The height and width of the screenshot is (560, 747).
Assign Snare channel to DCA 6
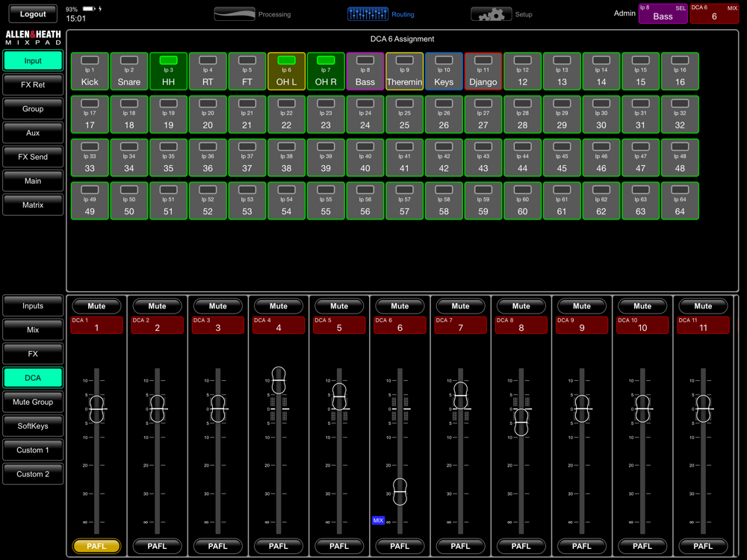click(x=129, y=72)
